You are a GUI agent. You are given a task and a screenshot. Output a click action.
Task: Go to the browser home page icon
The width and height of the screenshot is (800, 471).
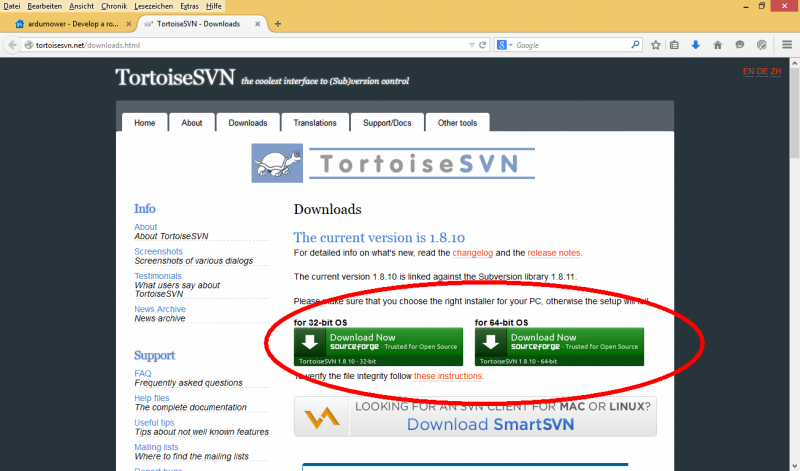point(717,45)
